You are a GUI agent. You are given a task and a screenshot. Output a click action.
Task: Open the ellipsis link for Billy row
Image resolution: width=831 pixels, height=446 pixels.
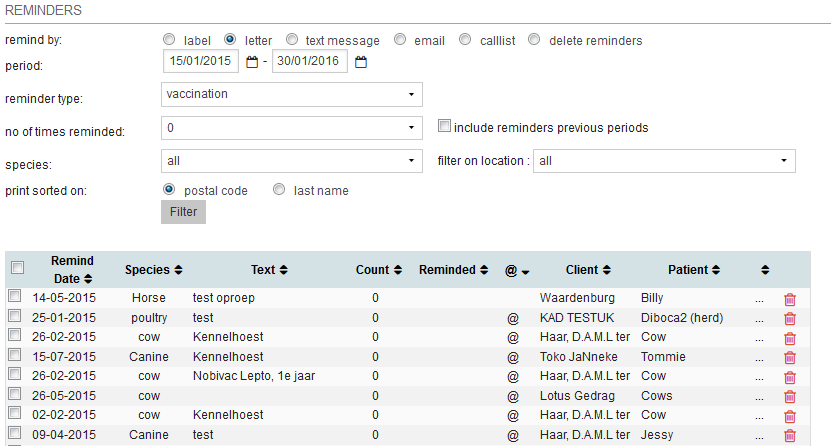[x=759, y=299]
